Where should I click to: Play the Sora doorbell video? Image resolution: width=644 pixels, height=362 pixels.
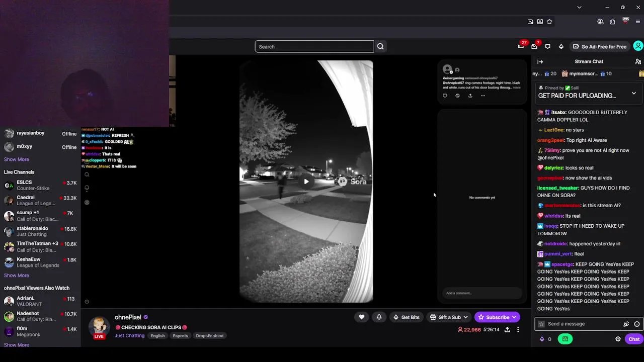[306, 182]
